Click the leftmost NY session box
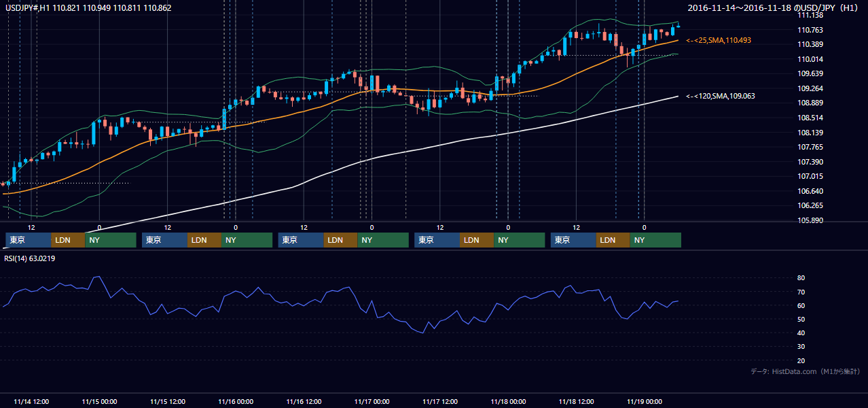This screenshot has width=868, height=408. pyautogui.click(x=111, y=240)
